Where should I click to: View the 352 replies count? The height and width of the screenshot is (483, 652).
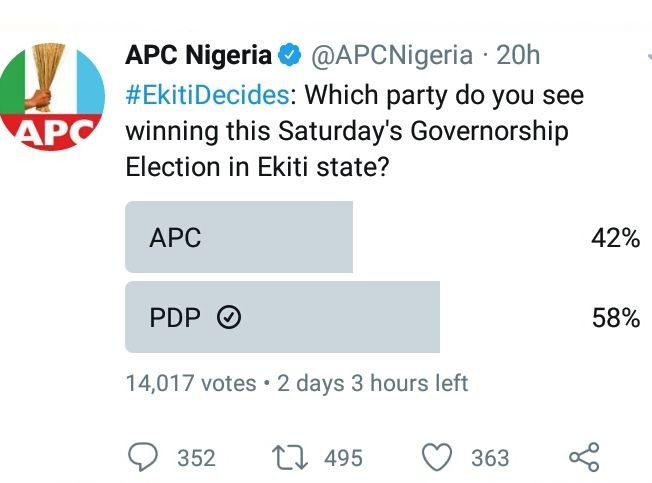pyautogui.click(x=196, y=458)
